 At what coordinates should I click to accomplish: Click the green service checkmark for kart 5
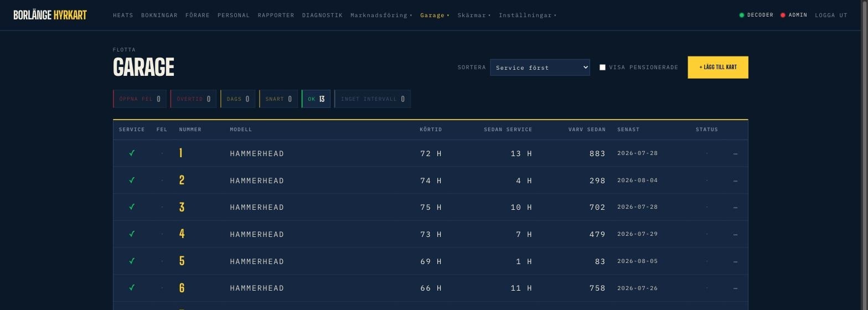click(x=132, y=261)
